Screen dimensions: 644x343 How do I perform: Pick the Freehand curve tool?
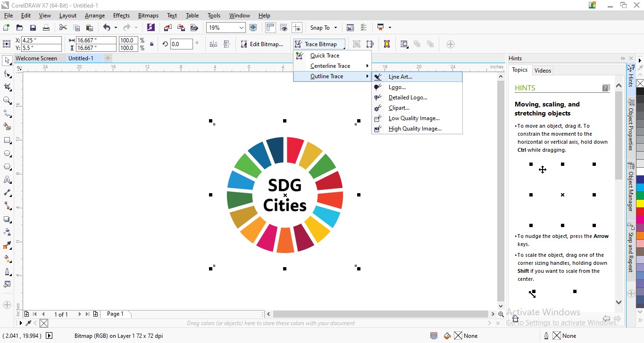tap(7, 114)
